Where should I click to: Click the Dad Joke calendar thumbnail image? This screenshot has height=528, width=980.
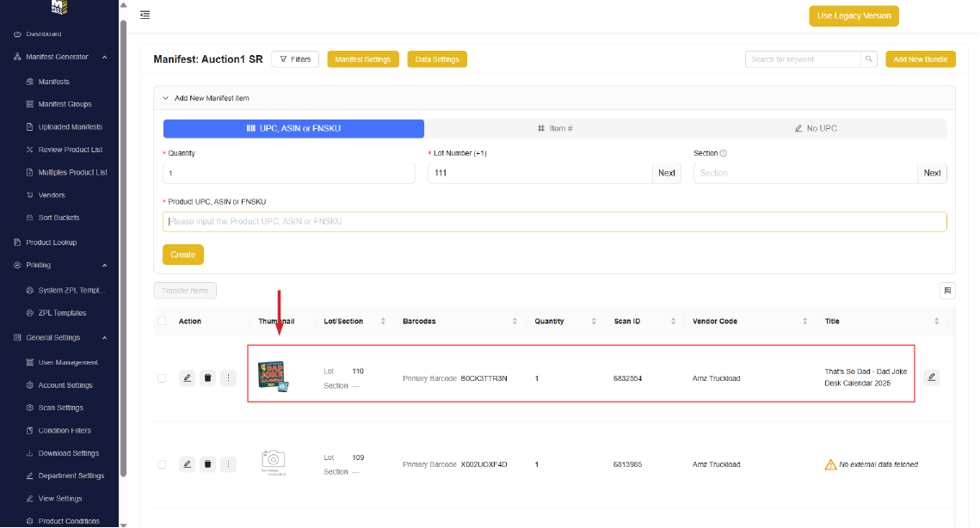[273, 376]
